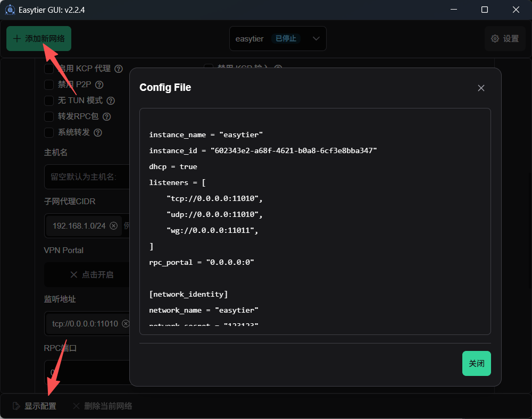Open 设置 with the gear icon
Image resolution: width=532 pixels, height=419 pixels.
[x=505, y=39]
